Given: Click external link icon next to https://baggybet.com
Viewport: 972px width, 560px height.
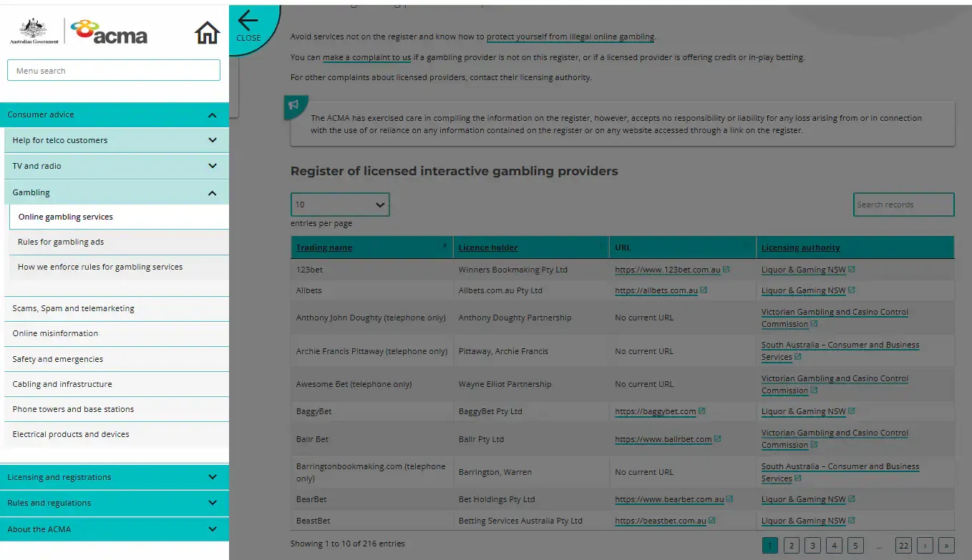Looking at the screenshot, I should coord(702,411).
